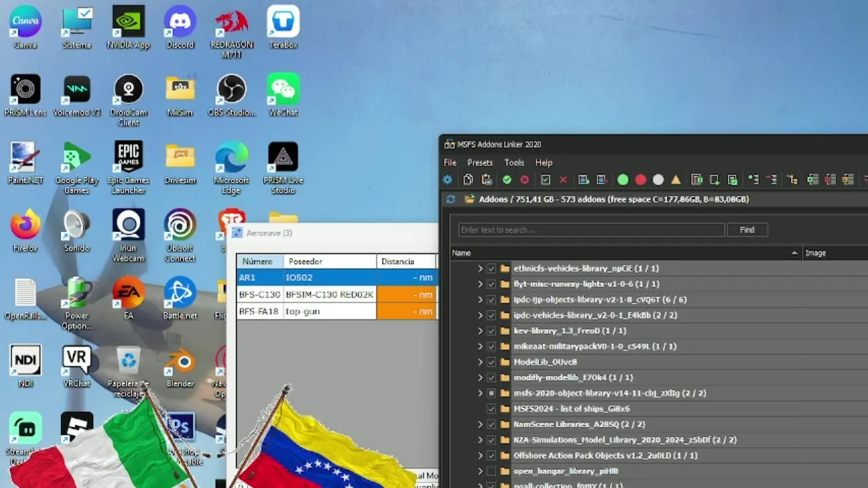Uncheck ethnicfs-vehicles-library_npCiE checkbox
The height and width of the screenshot is (488, 868).
pos(491,268)
